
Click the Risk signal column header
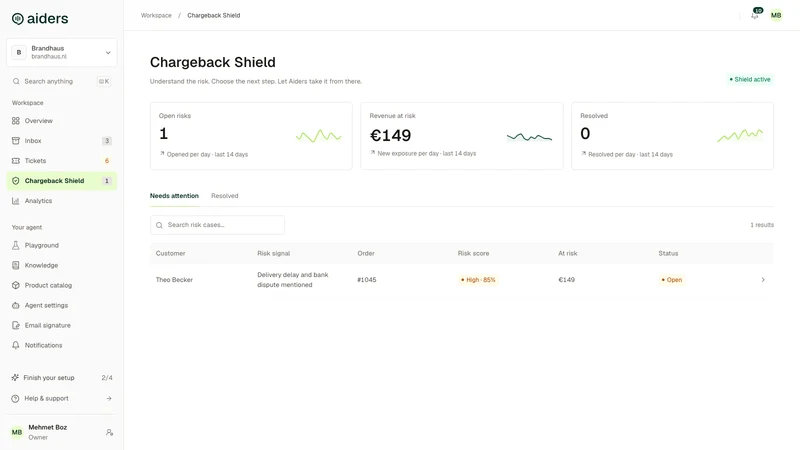[x=273, y=254]
